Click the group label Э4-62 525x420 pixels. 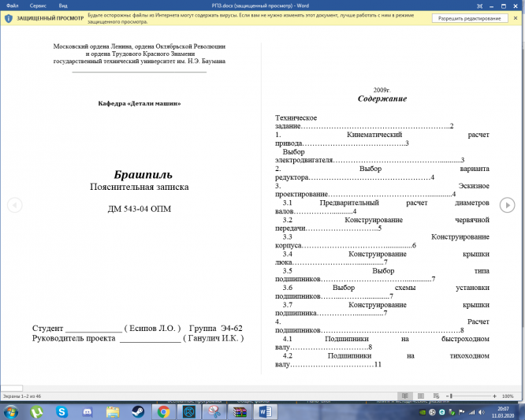[231, 328]
